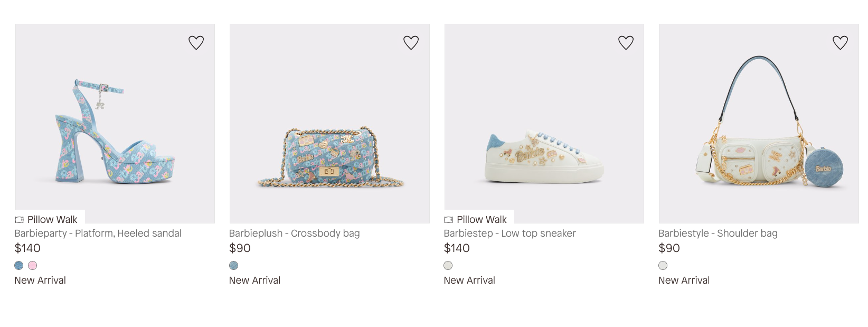The height and width of the screenshot is (327, 868).
Task: Select blue denim swatch for Barbieplush bag
Action: pos(234,266)
